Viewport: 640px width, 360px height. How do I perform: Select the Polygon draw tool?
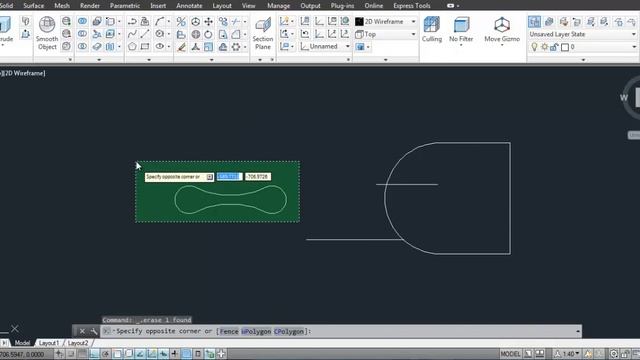click(x=132, y=47)
